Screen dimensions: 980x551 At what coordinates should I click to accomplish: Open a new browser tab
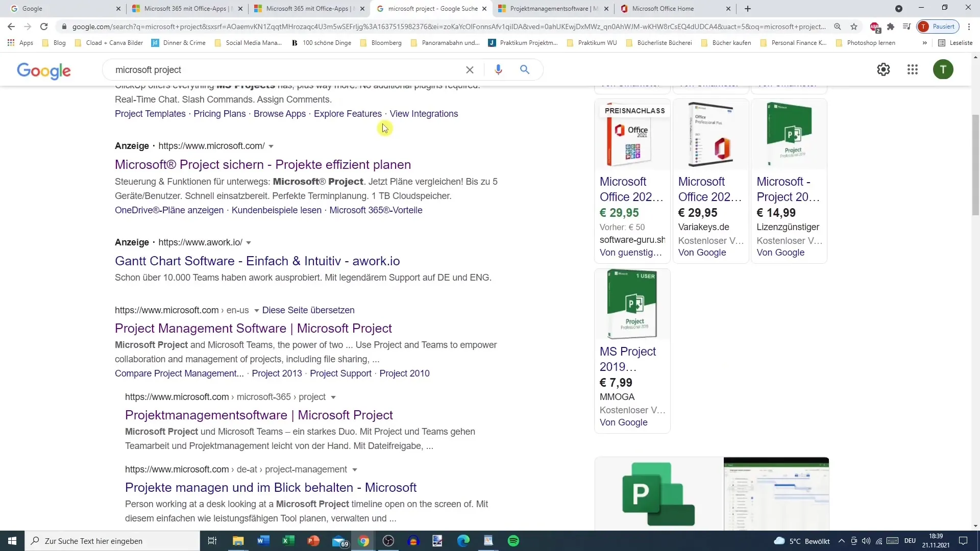pyautogui.click(x=748, y=9)
